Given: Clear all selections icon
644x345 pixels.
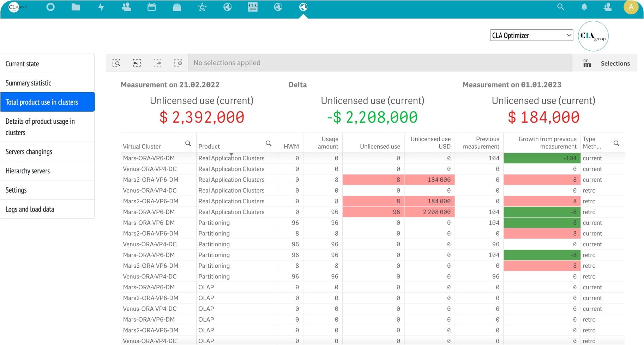Looking at the screenshot, I should (x=178, y=63).
